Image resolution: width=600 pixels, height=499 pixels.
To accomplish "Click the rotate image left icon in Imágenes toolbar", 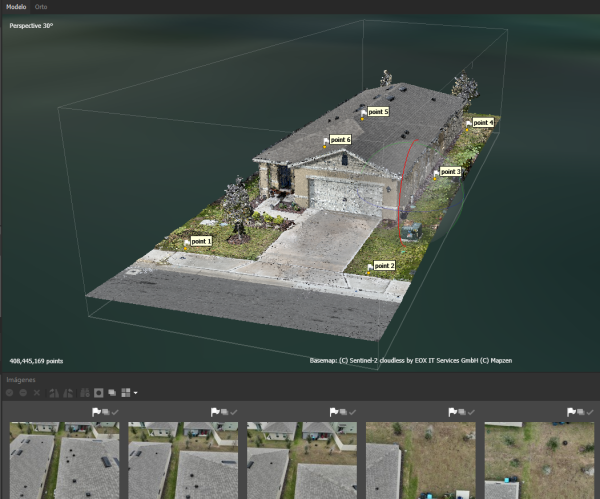I will 53,393.
